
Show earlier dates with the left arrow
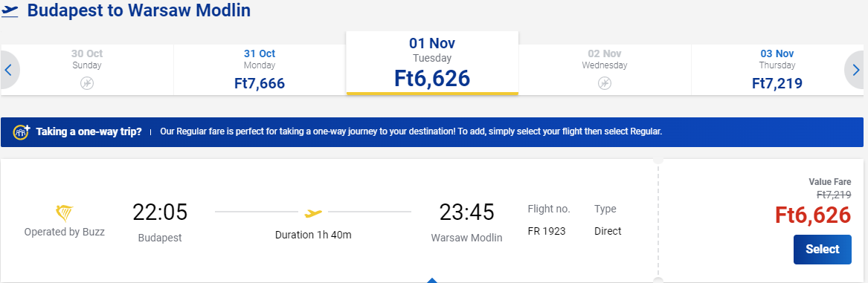tap(8, 71)
